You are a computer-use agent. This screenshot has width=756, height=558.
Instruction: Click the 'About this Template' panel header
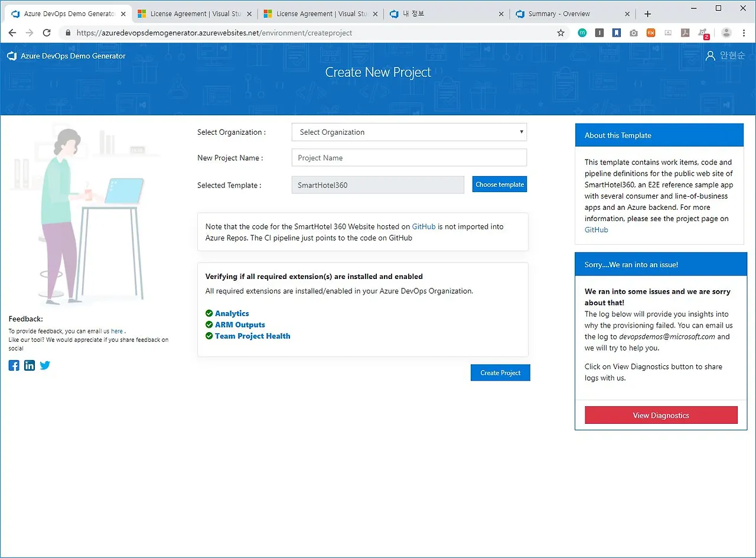tap(659, 135)
